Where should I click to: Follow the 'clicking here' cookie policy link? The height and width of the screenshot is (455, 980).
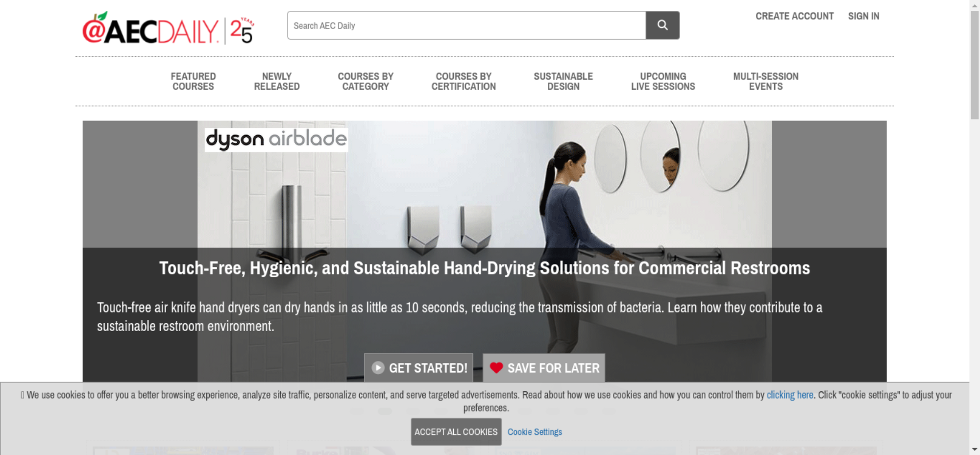[790, 395]
